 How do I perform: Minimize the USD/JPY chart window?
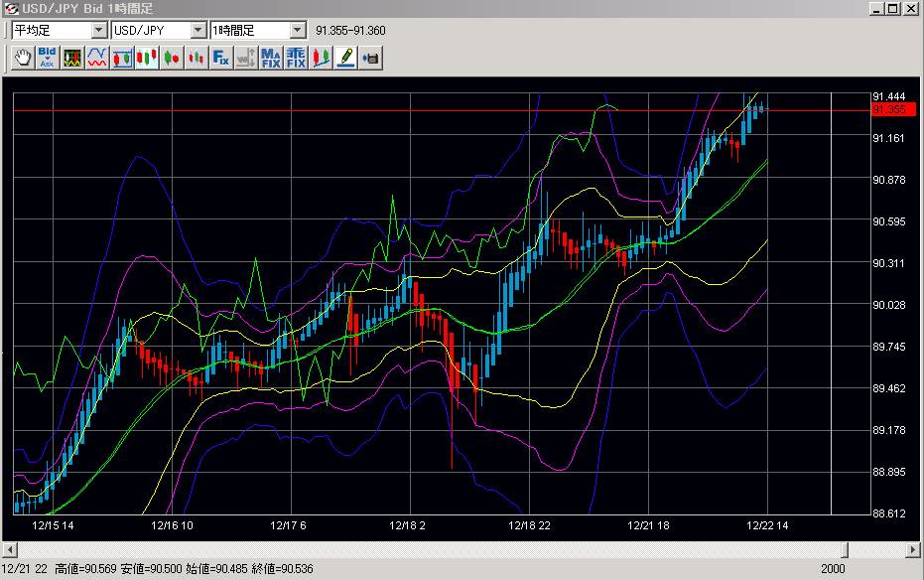(x=877, y=8)
